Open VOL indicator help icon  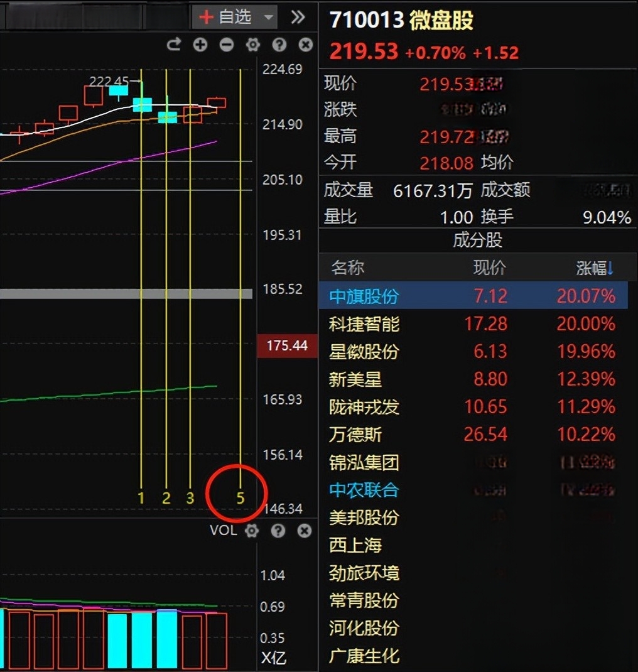click(278, 531)
